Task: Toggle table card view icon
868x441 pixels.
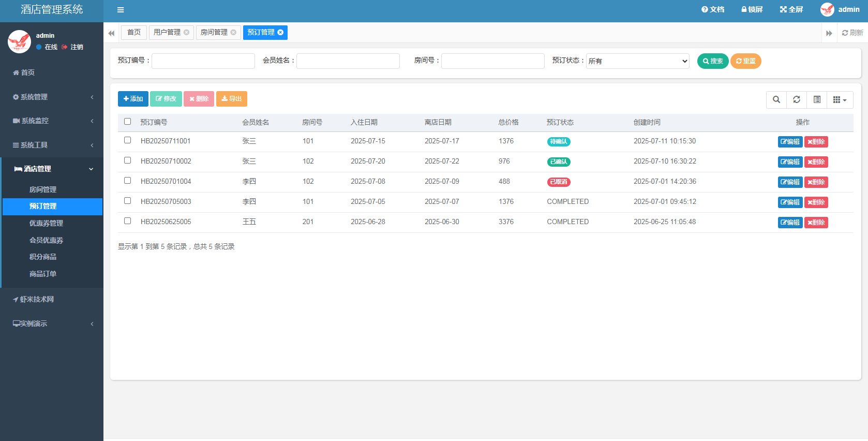Action: tap(817, 100)
